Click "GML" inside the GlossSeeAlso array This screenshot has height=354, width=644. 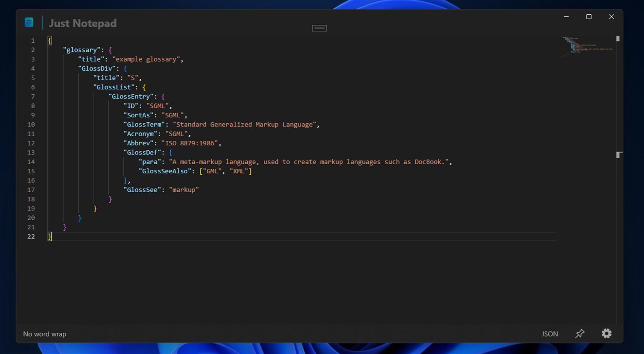[x=211, y=171]
